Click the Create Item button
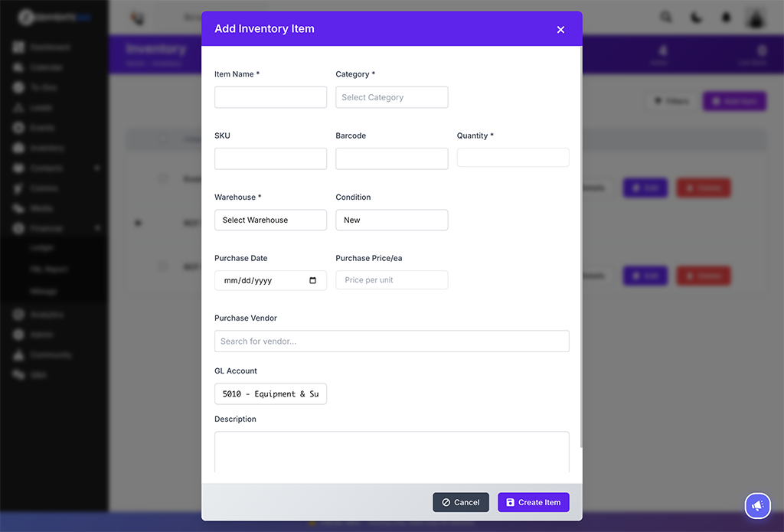This screenshot has width=784, height=532. click(x=534, y=502)
